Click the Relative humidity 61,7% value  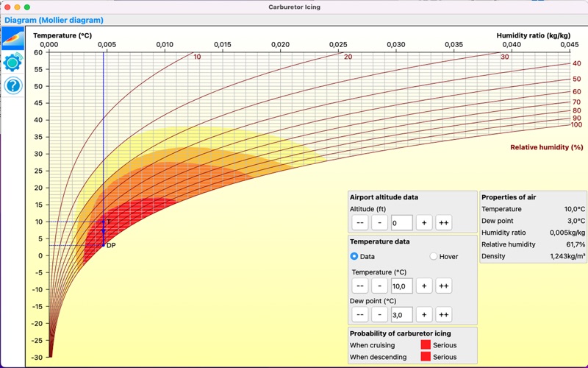pos(576,244)
